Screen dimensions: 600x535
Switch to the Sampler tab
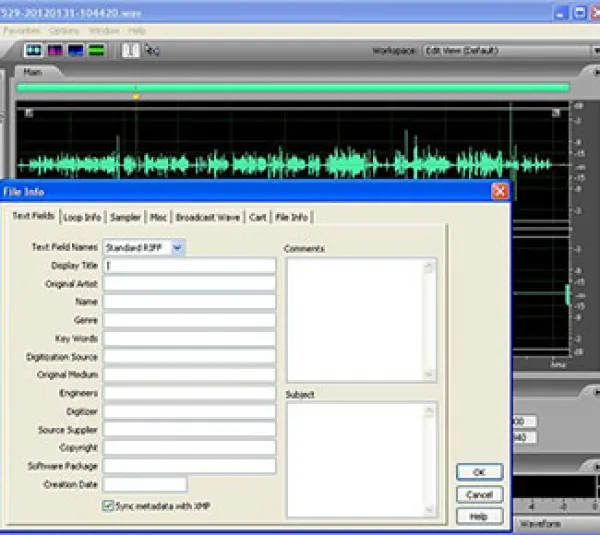point(125,217)
